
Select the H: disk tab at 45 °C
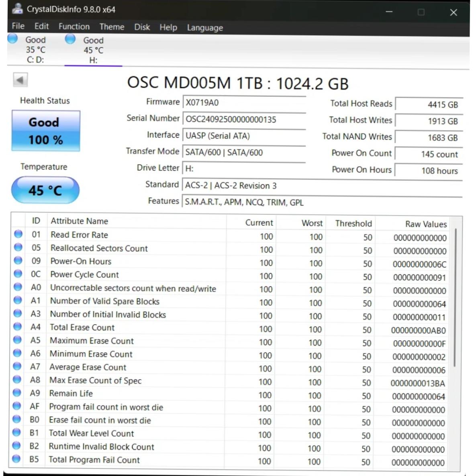coord(94,50)
